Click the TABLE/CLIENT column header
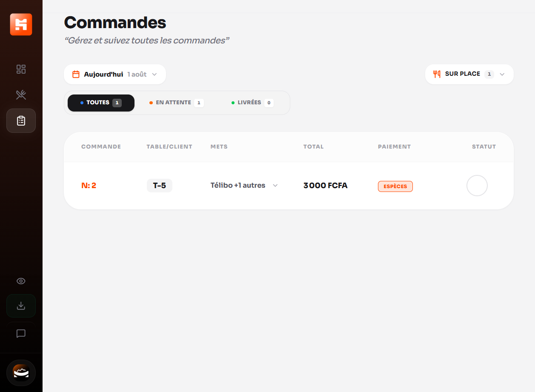The height and width of the screenshot is (392, 535). [169, 146]
